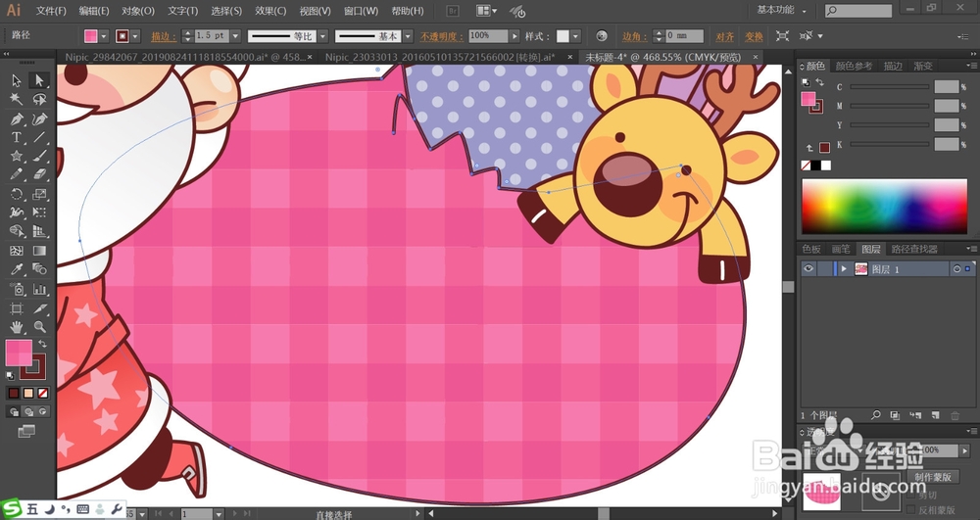Open the arrange documents dropdown
This screenshot has width=980, height=520.
[486, 11]
